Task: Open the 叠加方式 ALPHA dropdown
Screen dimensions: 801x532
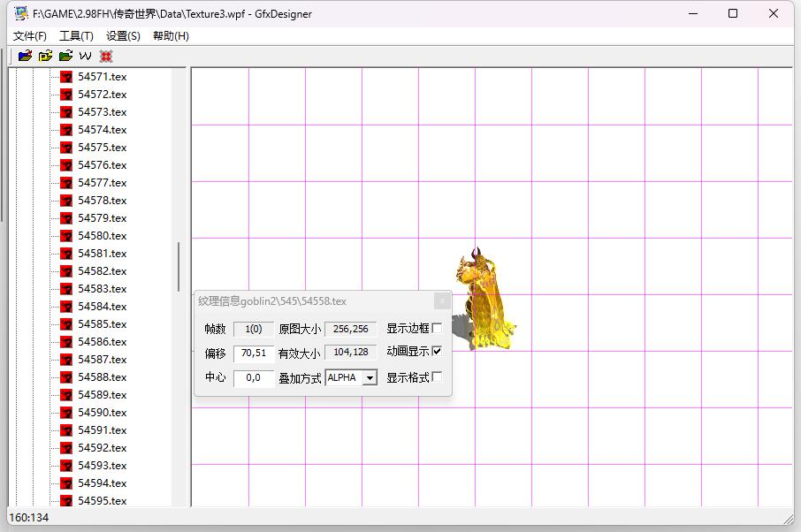Action: coord(370,378)
